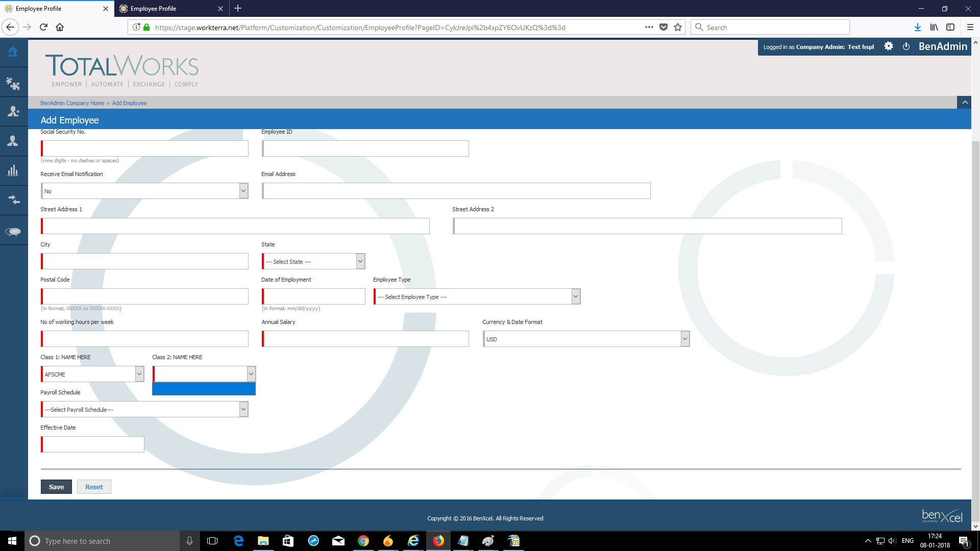Screen dimensions: 980x551
Task: Open the Windows Start menu
Action: pyautogui.click(x=12, y=541)
